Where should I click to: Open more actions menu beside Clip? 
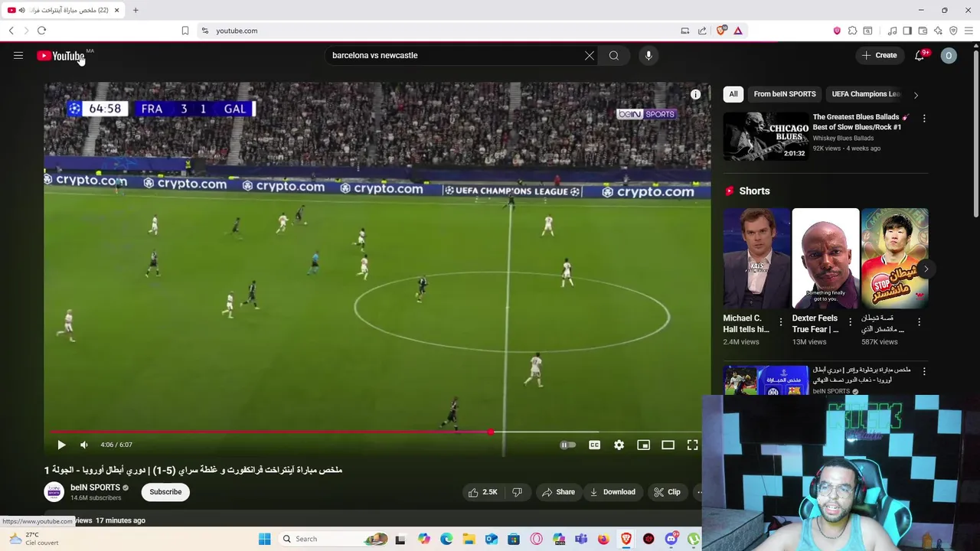pos(698,492)
